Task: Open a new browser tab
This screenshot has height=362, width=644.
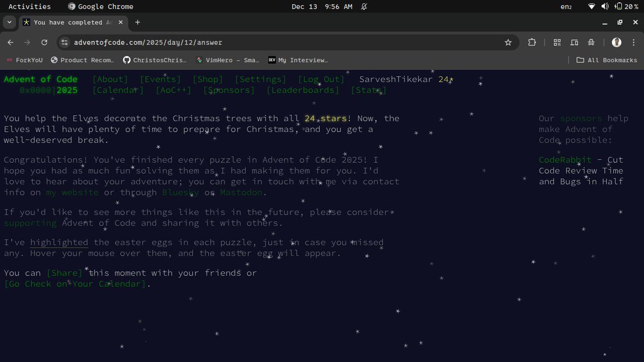Action: point(137,23)
